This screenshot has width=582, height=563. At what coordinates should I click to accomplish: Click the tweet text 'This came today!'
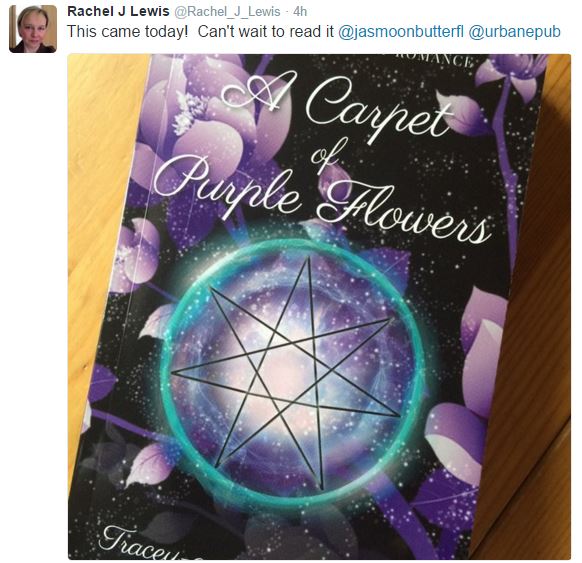128,32
